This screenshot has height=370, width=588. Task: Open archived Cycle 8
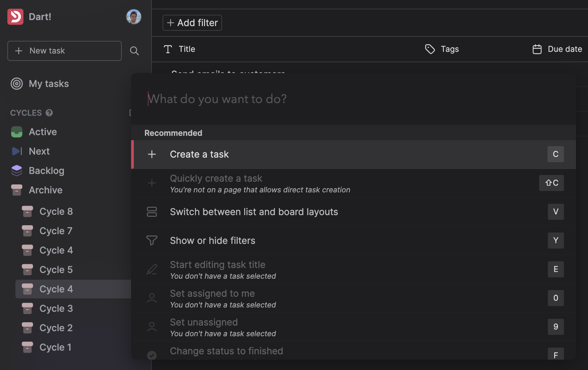coord(56,211)
